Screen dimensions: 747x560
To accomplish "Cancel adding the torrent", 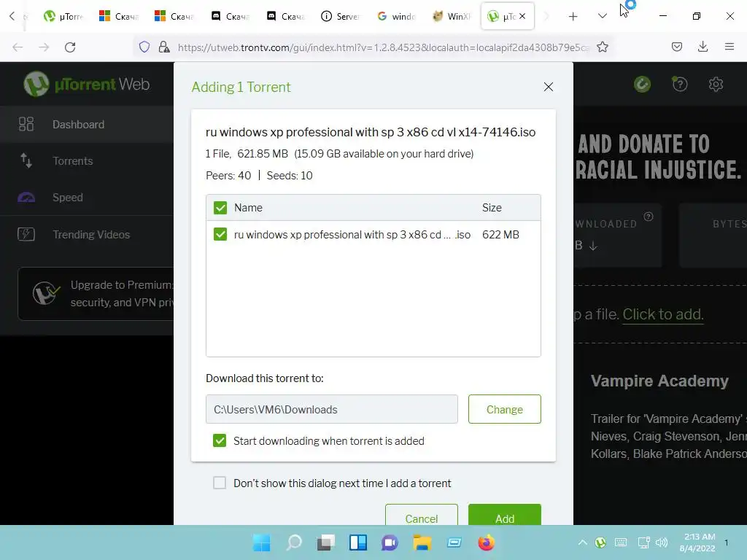I will [422, 516].
